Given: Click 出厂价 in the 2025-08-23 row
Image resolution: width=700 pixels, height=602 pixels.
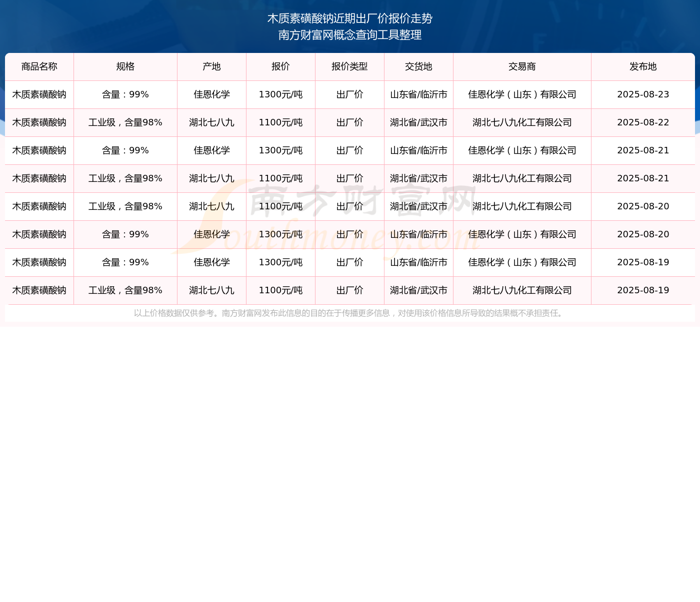Looking at the screenshot, I should [x=349, y=95].
